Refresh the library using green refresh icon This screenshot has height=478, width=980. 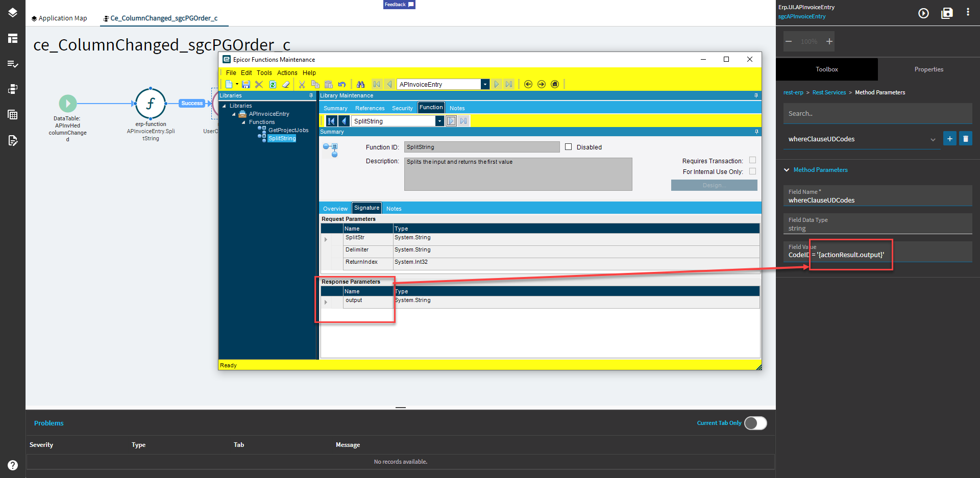[273, 84]
